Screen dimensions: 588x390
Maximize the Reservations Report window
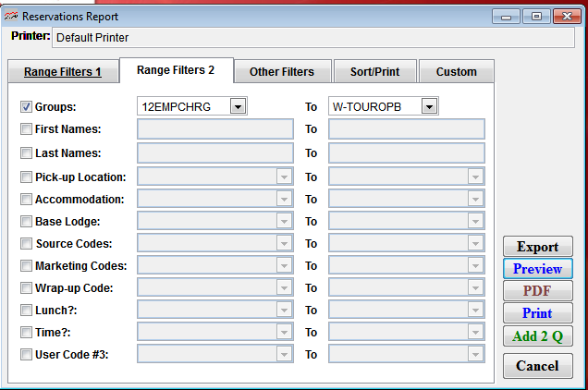536,17
